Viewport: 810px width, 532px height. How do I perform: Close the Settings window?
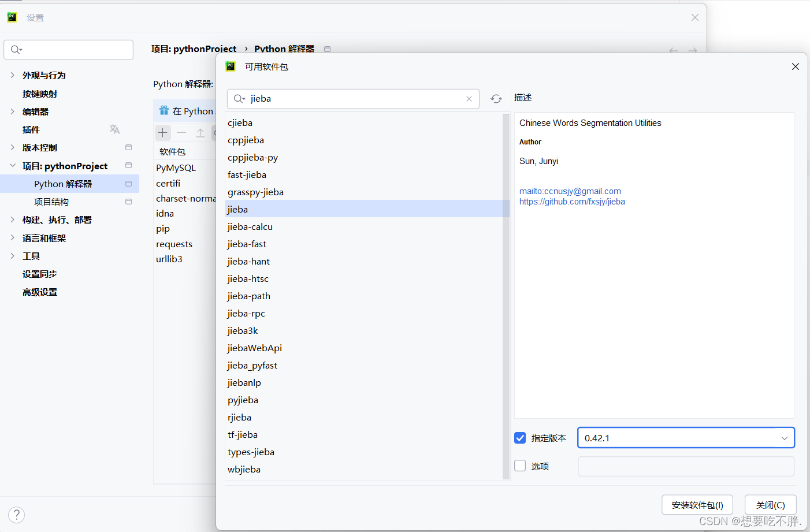[695, 17]
